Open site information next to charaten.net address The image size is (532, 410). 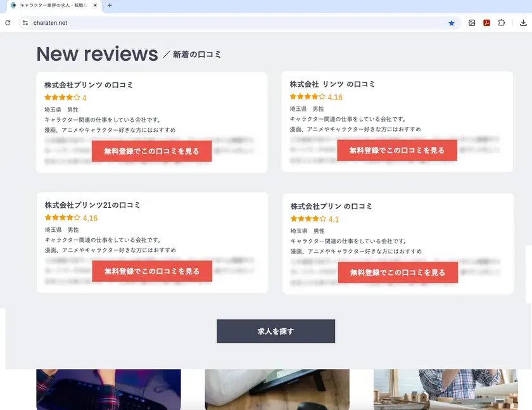[x=23, y=22]
